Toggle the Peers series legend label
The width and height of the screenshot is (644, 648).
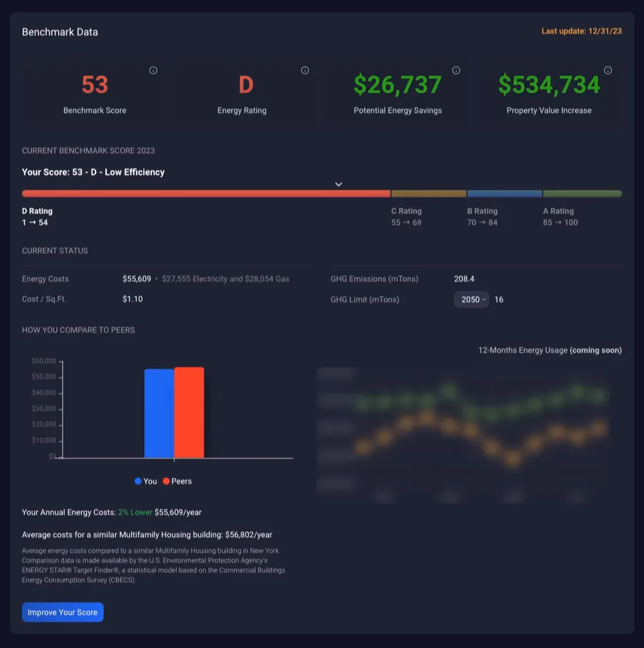tap(182, 482)
